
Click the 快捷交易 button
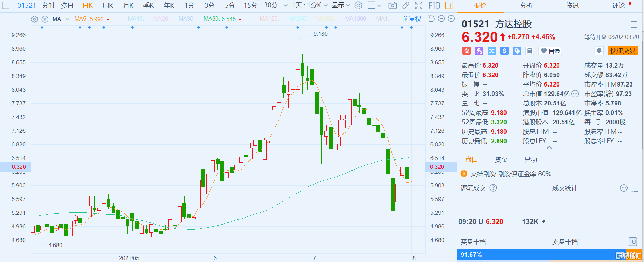[623, 51]
